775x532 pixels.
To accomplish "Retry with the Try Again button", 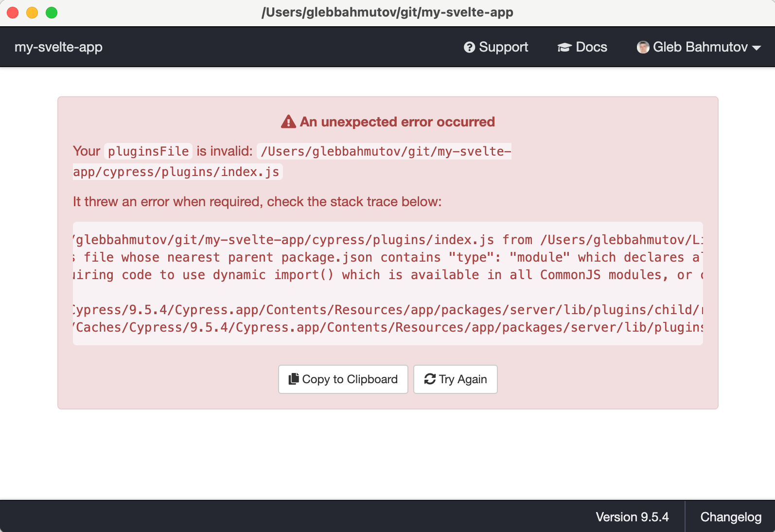I will (456, 379).
